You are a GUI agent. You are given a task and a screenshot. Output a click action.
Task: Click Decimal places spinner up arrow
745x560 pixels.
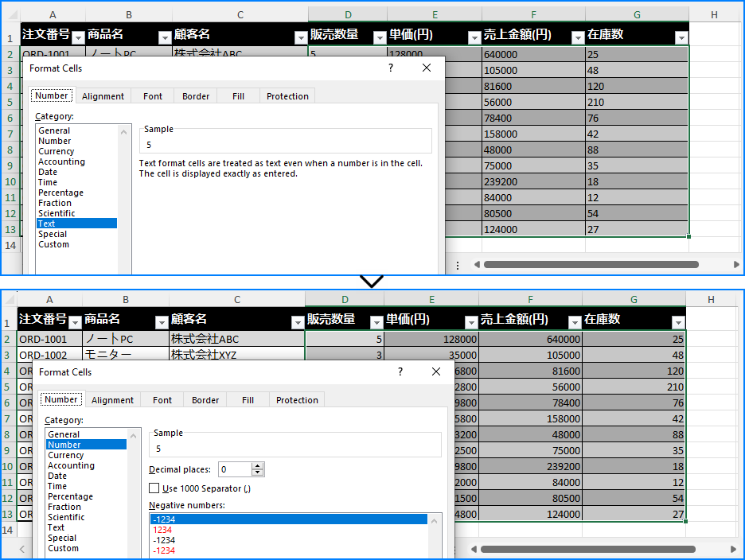pos(258,466)
